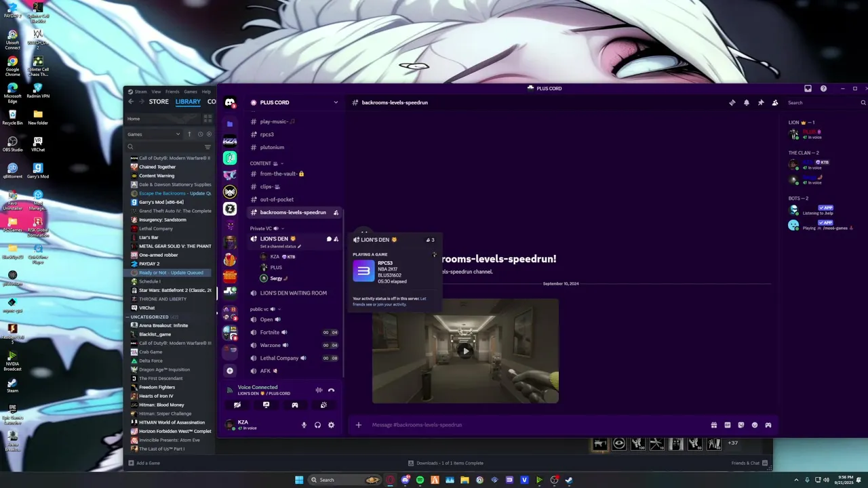Toggle member list visibility icon
This screenshot has width=868, height=488.
(x=774, y=102)
